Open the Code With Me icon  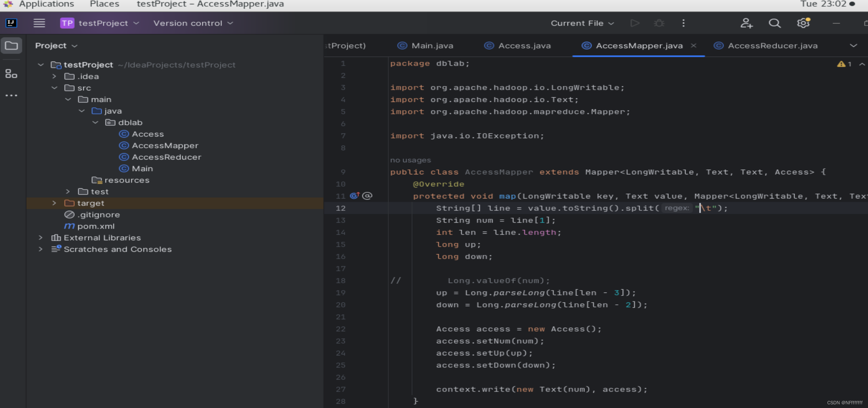(746, 23)
